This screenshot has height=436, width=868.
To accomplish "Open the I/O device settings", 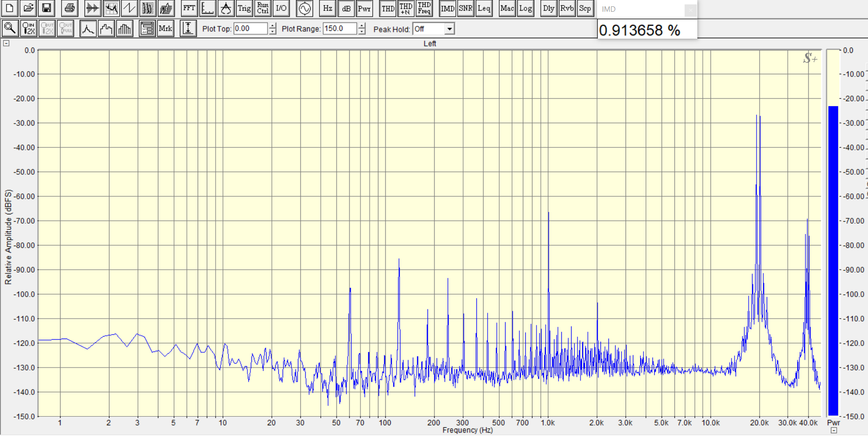I will tap(281, 8).
